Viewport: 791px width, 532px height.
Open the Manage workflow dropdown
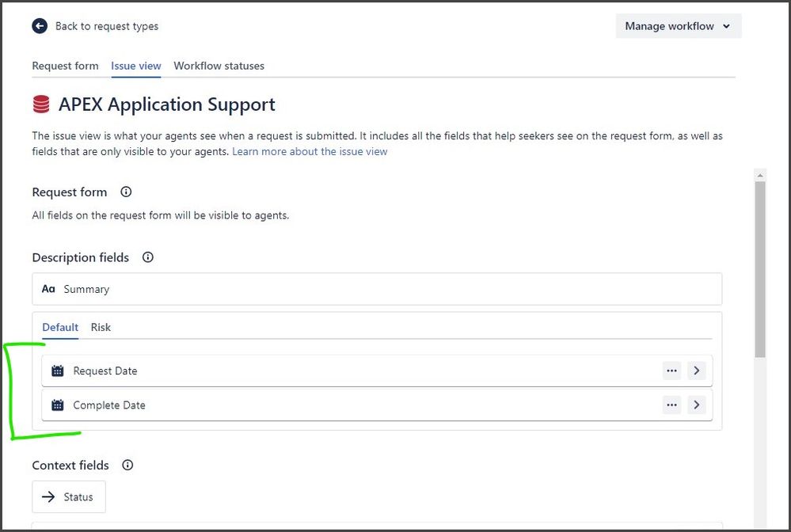pyautogui.click(x=678, y=25)
